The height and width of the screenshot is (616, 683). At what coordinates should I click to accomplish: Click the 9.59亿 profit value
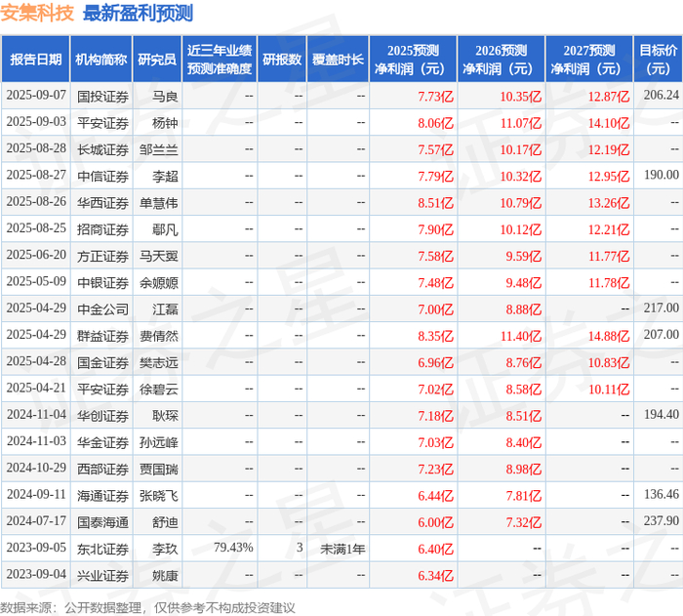point(524,256)
